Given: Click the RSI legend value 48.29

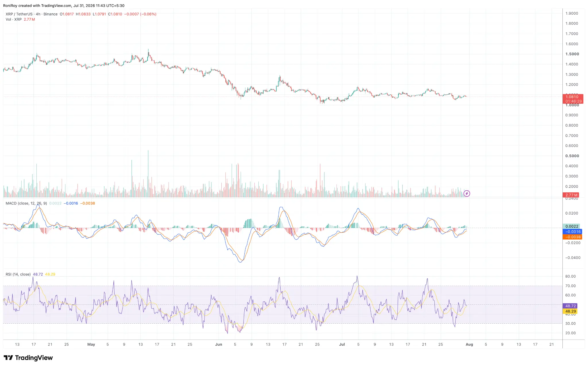Looking at the screenshot, I should pos(50,274).
